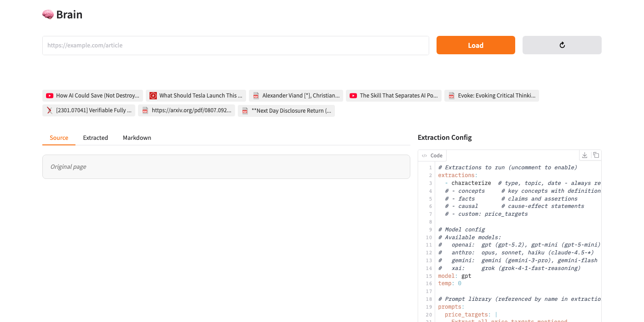Open the Source tab
This screenshot has height=322, width=644.
pyautogui.click(x=59, y=138)
